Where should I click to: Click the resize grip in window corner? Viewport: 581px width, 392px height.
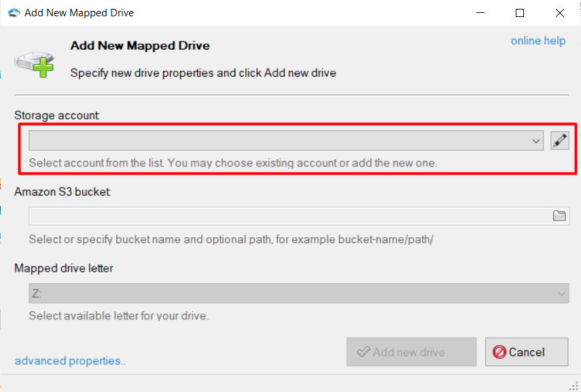(574, 386)
